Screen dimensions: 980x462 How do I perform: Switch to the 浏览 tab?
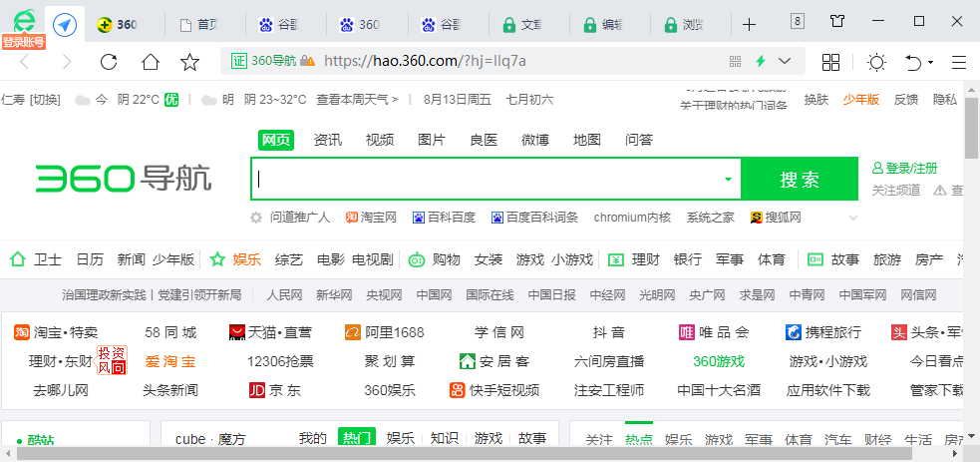pyautogui.click(x=691, y=25)
